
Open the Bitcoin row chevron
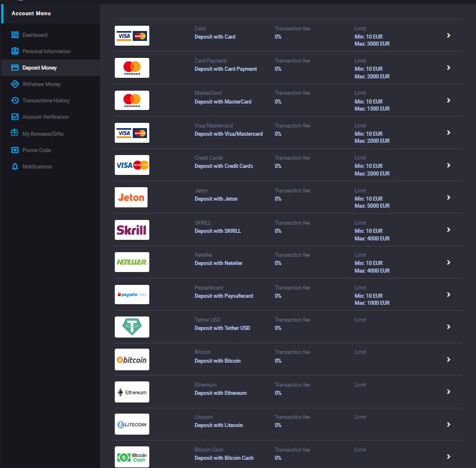(448, 359)
